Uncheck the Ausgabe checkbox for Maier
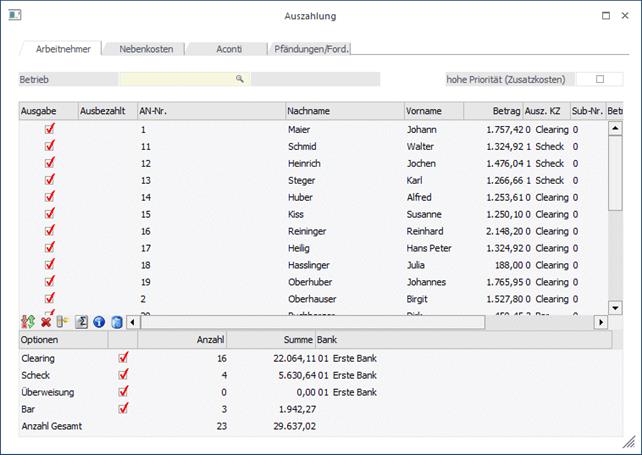 coord(50,129)
